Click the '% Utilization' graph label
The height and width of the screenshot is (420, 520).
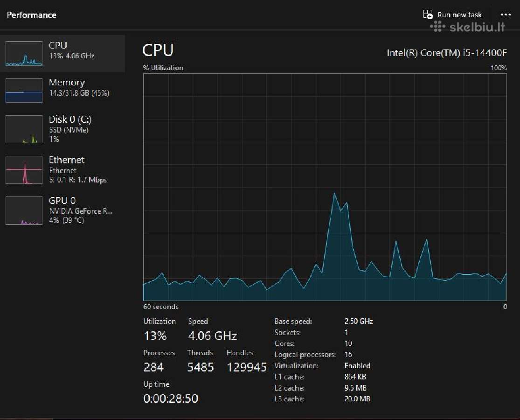[163, 68]
